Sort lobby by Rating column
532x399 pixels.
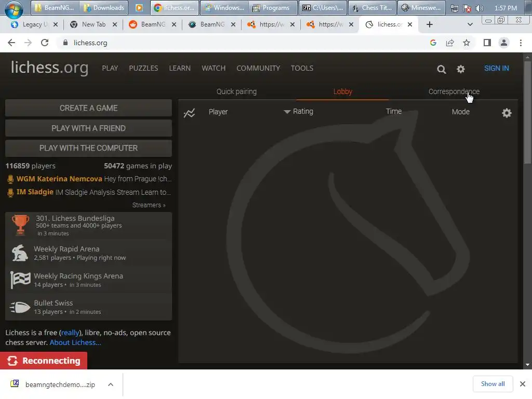point(299,111)
